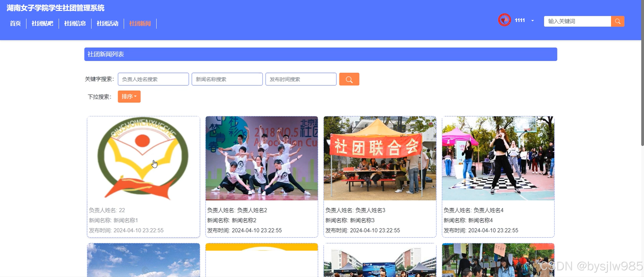Click the text 负责人姓名: 负责人姓名4
Image resolution: width=644 pixels, height=277 pixels.
pyautogui.click(x=474, y=210)
